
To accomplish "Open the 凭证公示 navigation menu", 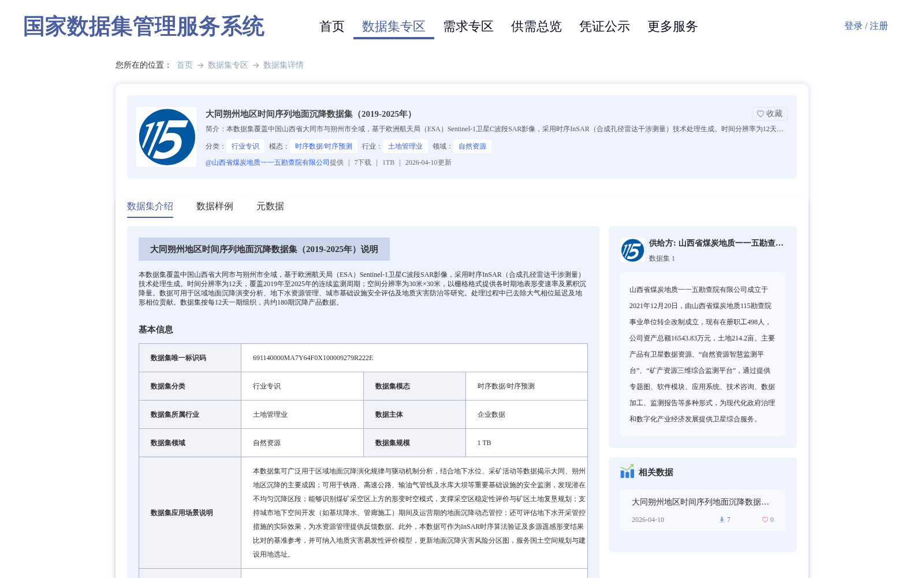I will [605, 27].
